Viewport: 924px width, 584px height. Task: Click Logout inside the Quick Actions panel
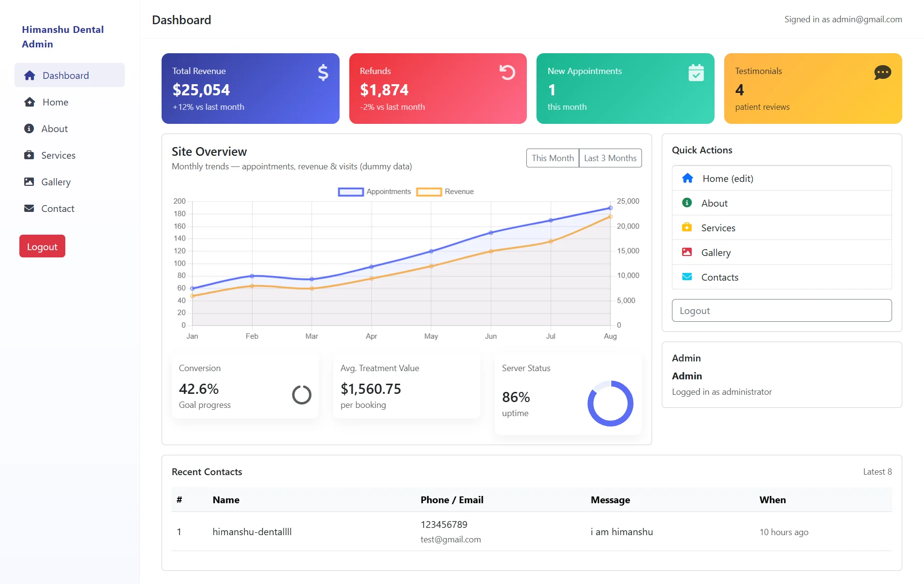pos(781,310)
